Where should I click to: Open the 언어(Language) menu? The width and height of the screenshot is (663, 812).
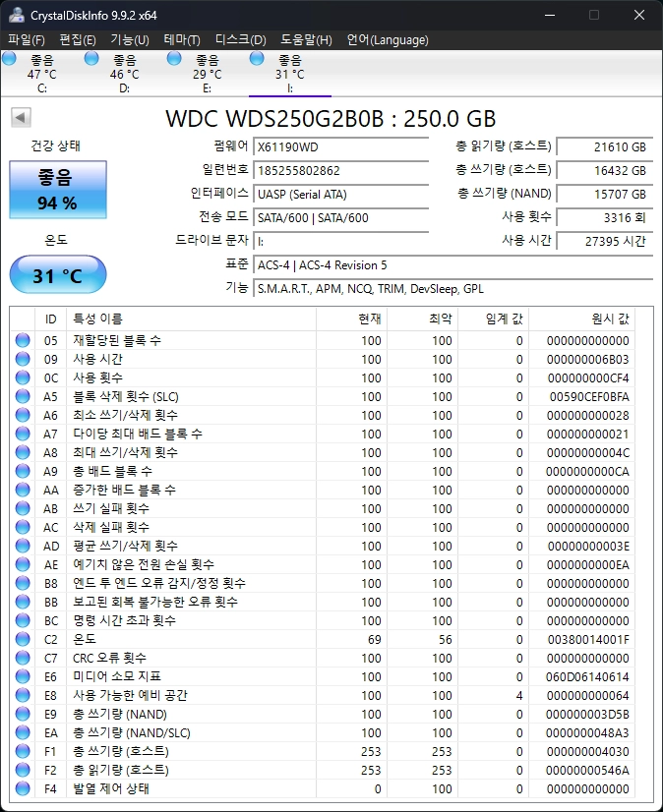[388, 40]
